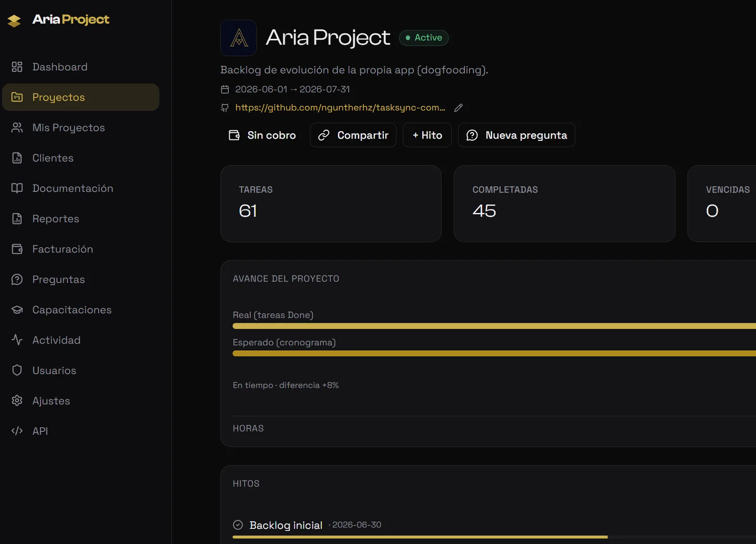Click the Aria Project page title
The image size is (756, 544).
[328, 38]
